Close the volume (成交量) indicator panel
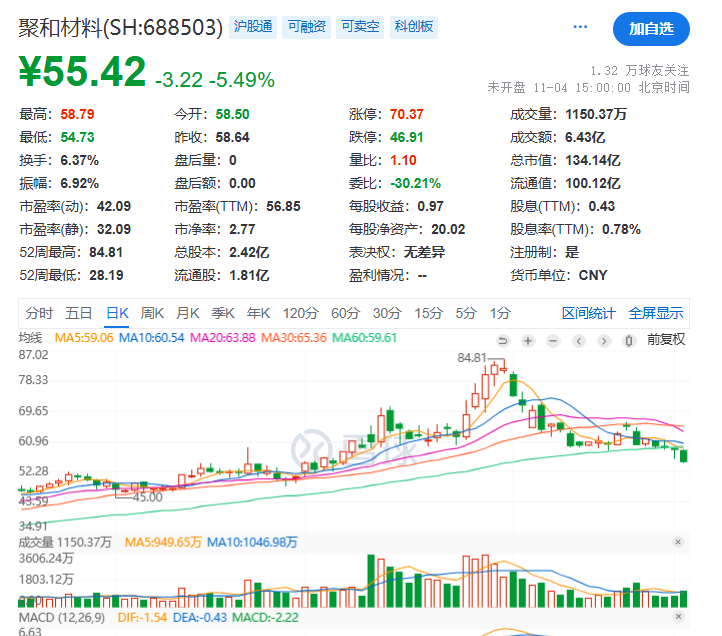The height and width of the screenshot is (636, 722). 678,542
